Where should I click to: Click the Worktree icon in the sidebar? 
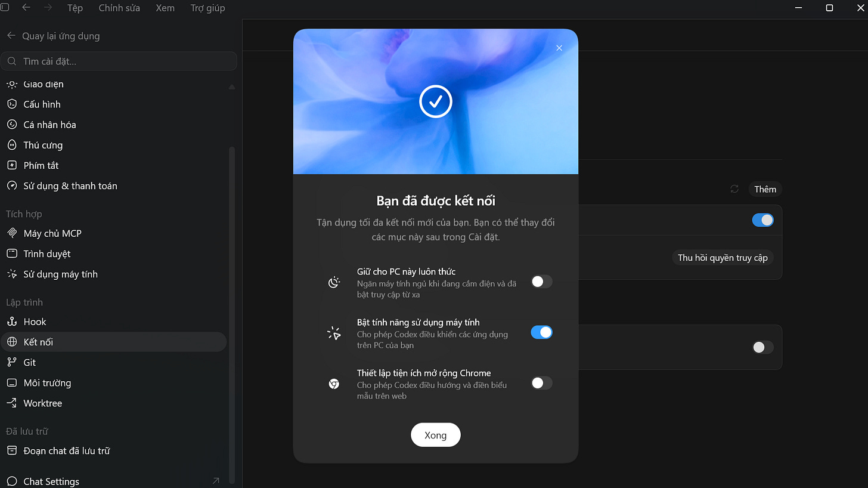coord(12,403)
